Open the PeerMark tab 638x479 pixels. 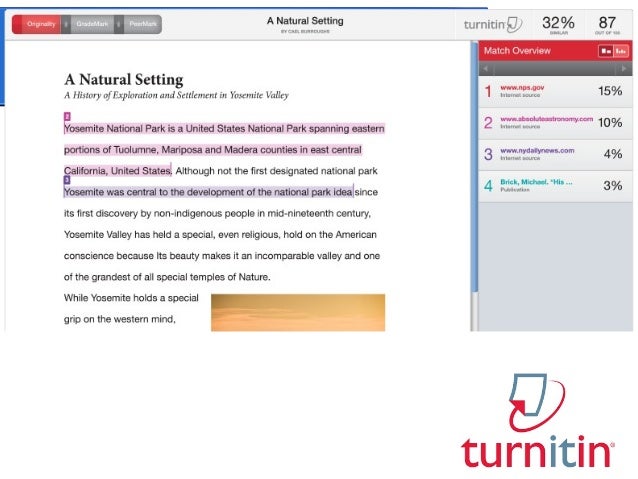point(142,24)
